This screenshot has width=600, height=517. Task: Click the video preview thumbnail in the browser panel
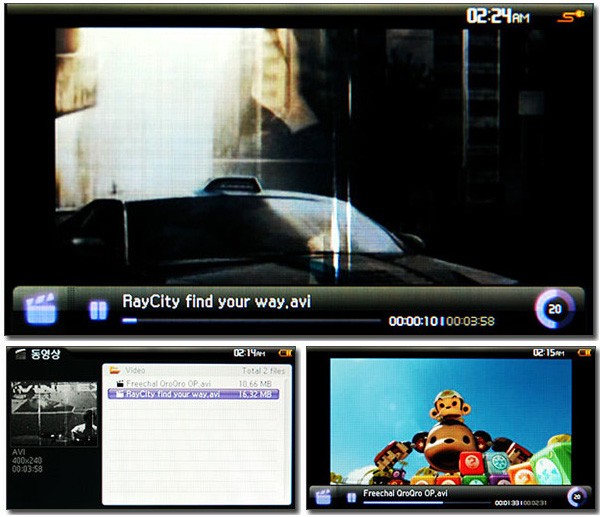point(54,413)
